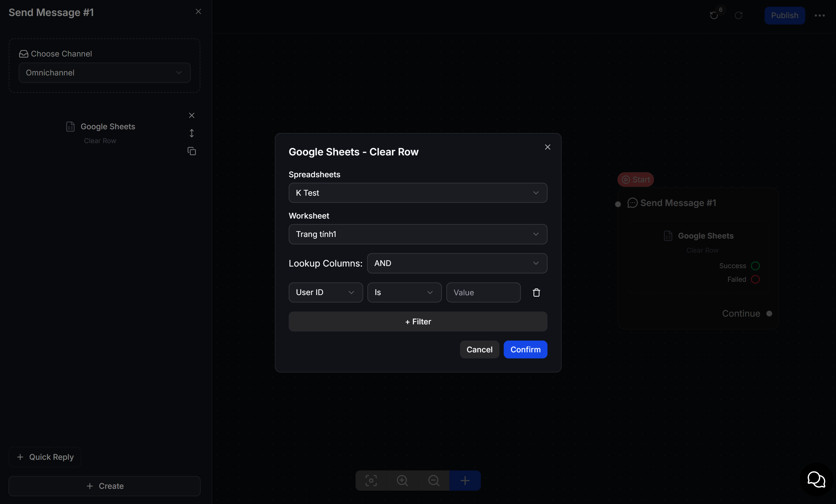This screenshot has width=836, height=504.
Task: Add a new filter with + Filter
Action: (x=418, y=322)
